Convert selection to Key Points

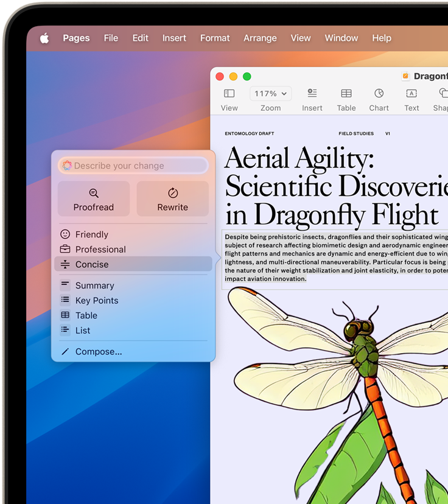[96, 301]
